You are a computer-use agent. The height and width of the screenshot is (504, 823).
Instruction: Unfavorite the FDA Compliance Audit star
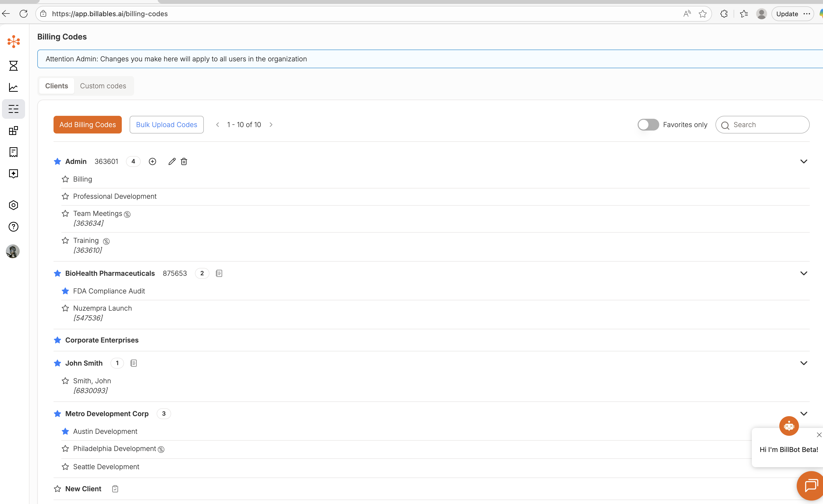click(x=65, y=291)
